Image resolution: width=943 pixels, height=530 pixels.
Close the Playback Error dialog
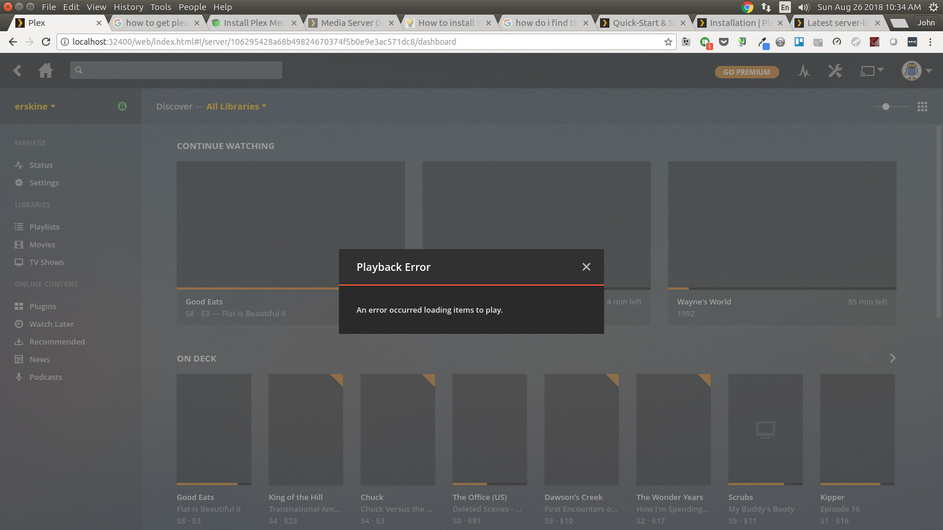[586, 267]
